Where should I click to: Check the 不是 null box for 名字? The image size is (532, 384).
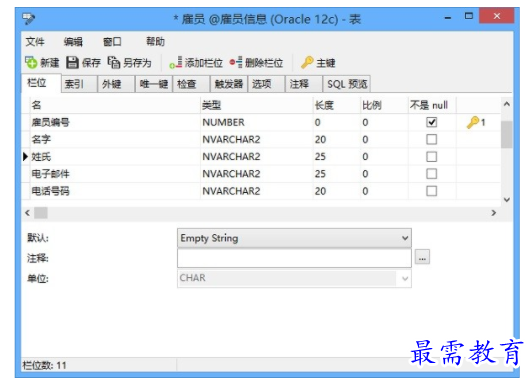click(431, 139)
